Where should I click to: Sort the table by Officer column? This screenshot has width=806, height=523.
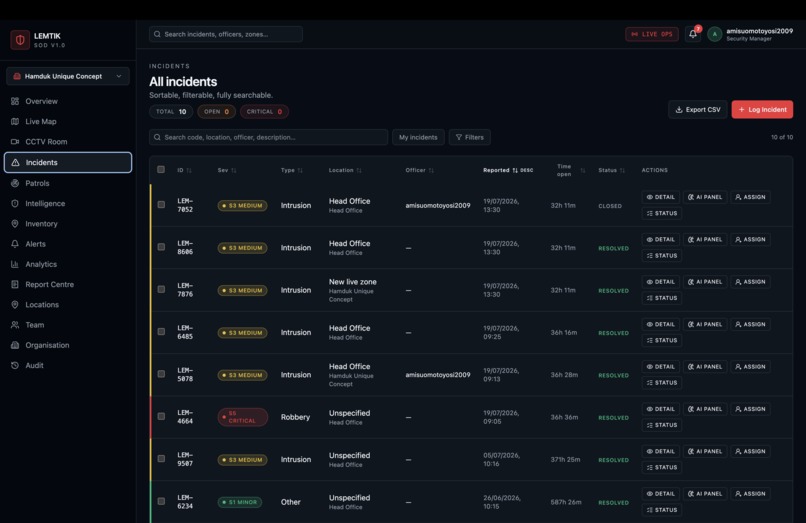pos(419,170)
